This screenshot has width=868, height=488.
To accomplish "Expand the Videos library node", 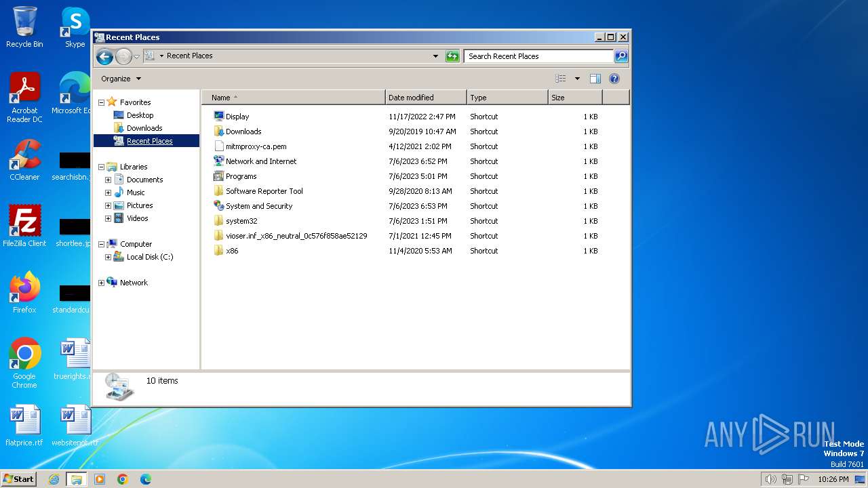I will pyautogui.click(x=108, y=218).
